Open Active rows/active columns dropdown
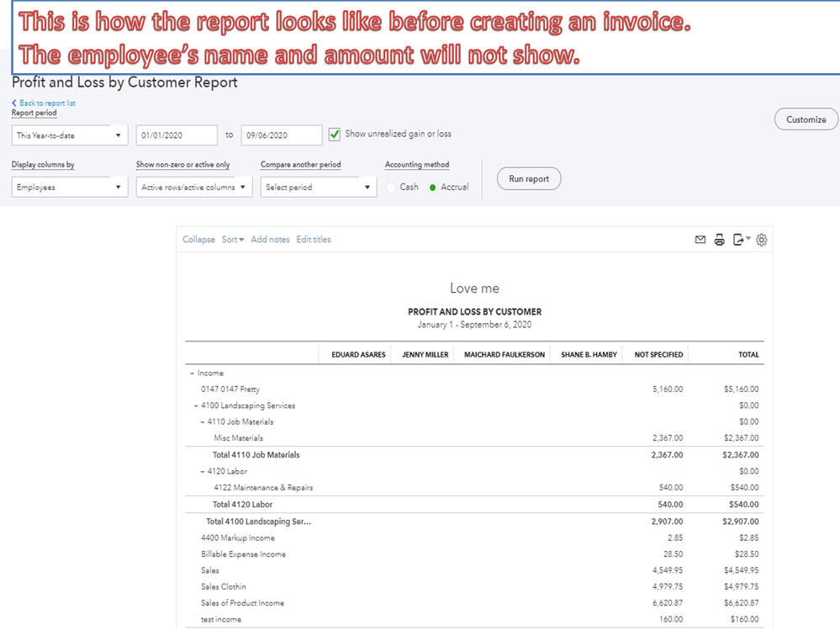840x630 pixels. point(194,187)
